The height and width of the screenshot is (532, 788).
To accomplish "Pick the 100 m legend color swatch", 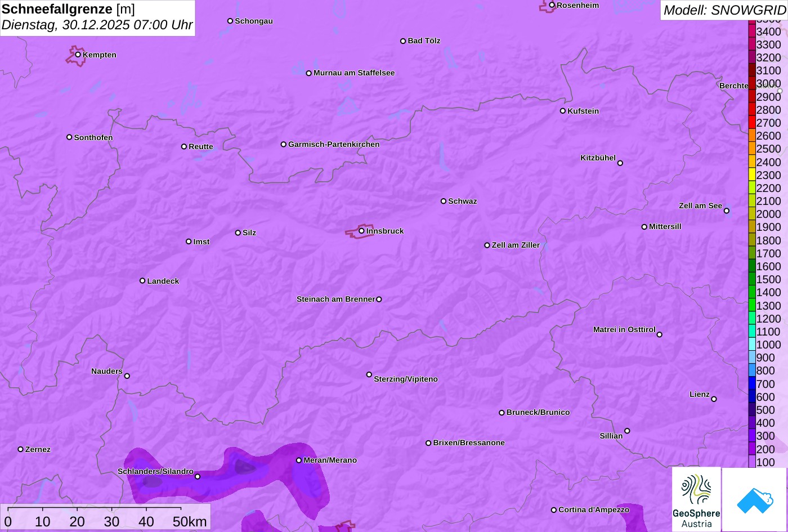I will tap(752, 462).
